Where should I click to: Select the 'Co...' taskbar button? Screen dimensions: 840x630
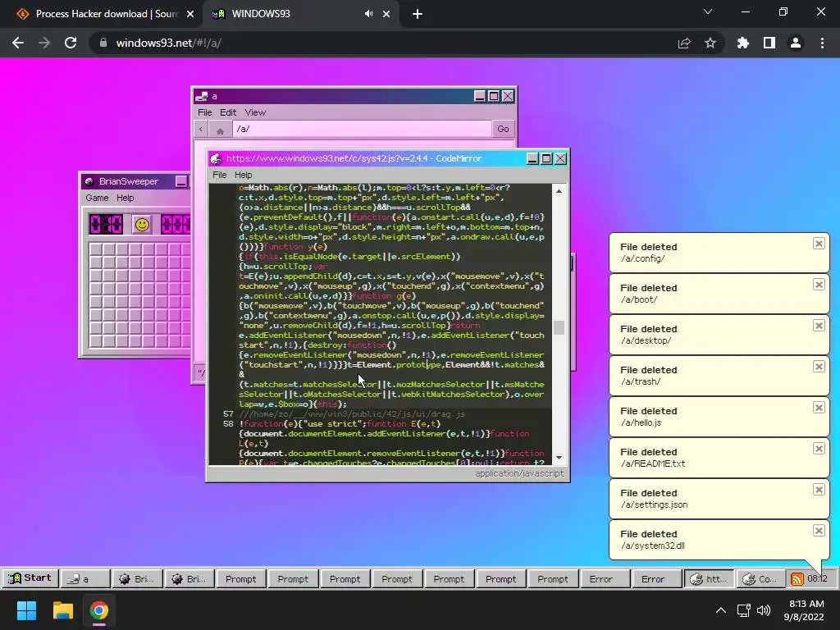click(760, 579)
